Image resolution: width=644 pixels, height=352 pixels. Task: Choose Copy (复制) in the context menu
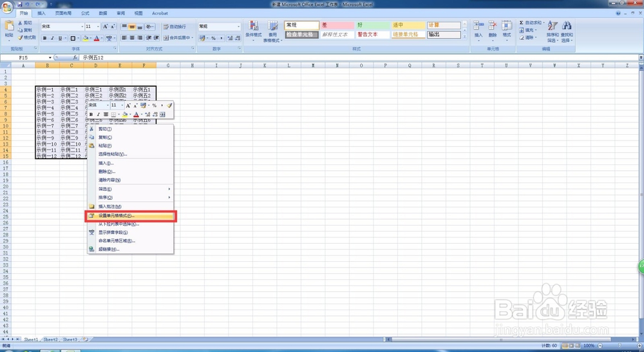click(x=131, y=137)
